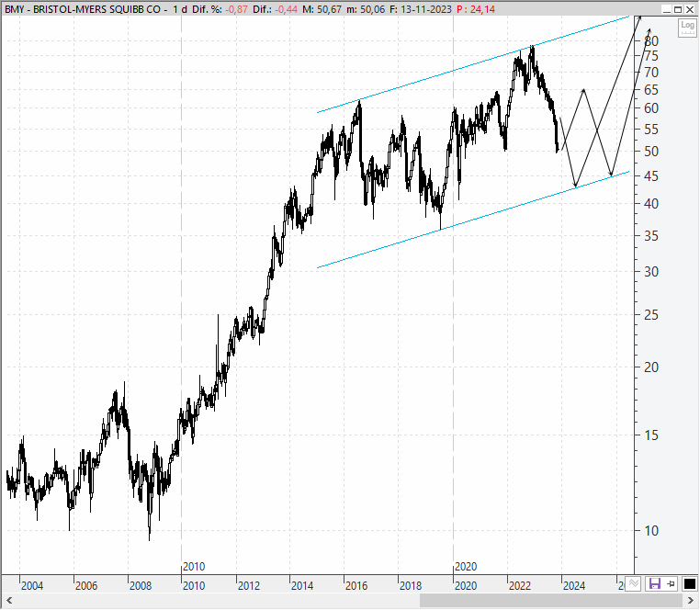Click the pushpin icon beside save
This screenshot has width=700, height=610.
tap(671, 583)
